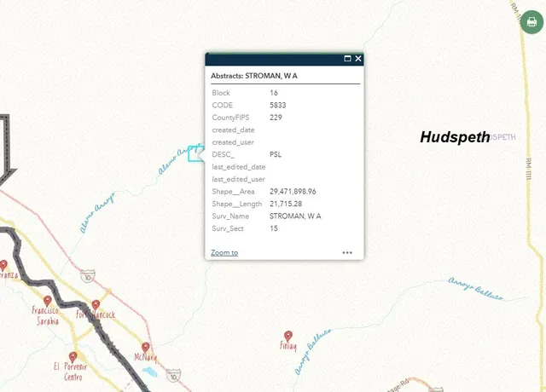Select the El Porvenir Centro pin
Image resolution: width=546 pixels, height=392 pixels.
point(73,357)
